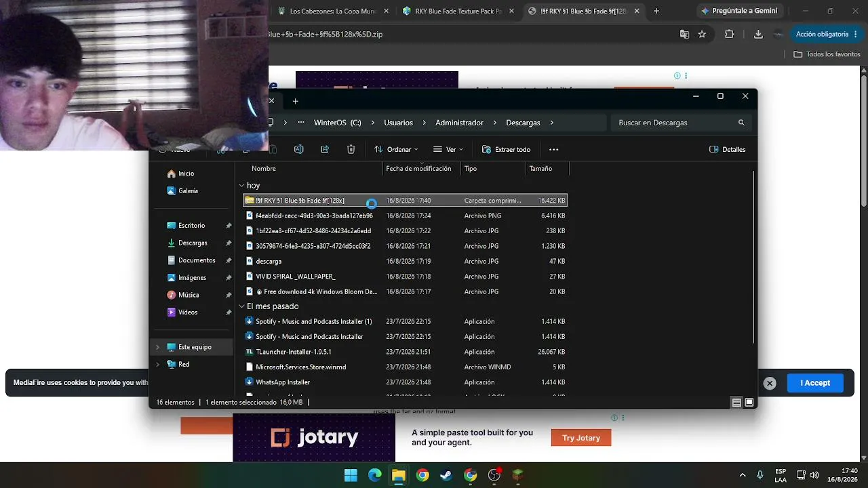Screen dimensions: 868x488
Task: Click the Buscar en Descargas search field
Action: (x=682, y=123)
